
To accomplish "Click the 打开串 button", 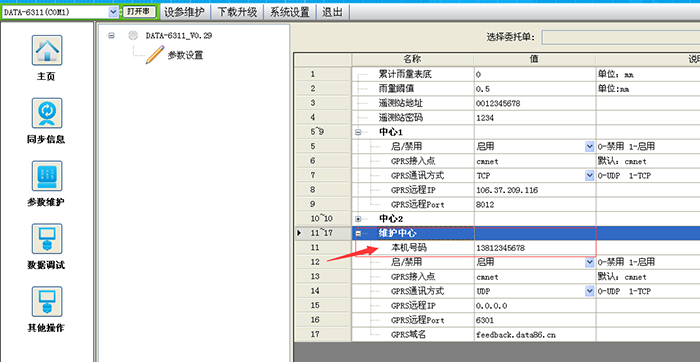I will pyautogui.click(x=138, y=12).
